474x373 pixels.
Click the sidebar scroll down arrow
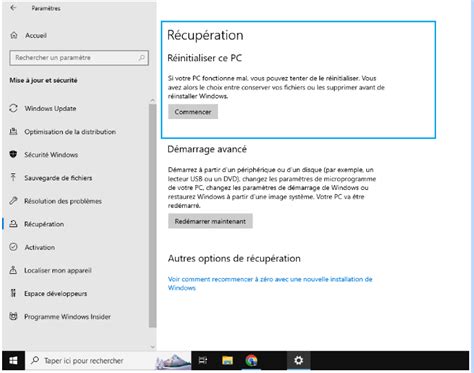pos(152,347)
